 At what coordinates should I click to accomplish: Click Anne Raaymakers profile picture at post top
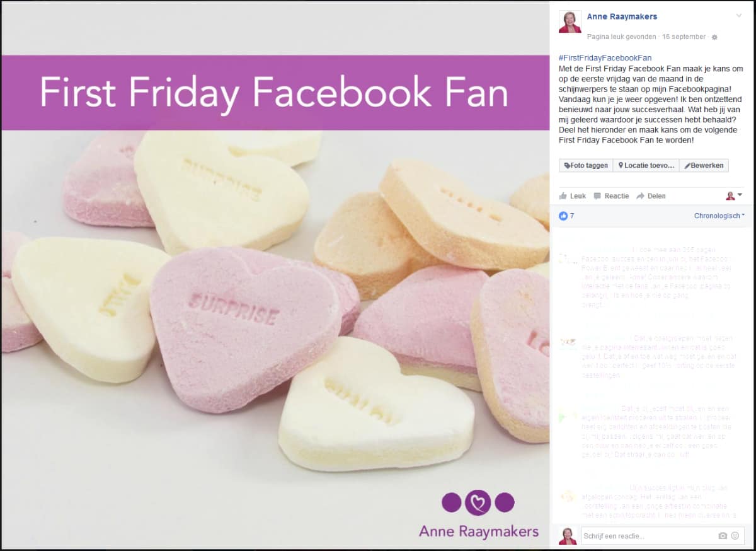[x=570, y=21]
